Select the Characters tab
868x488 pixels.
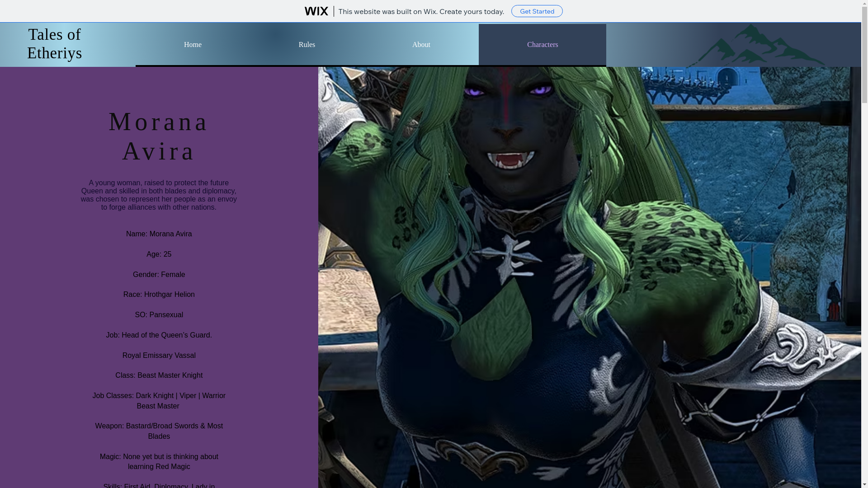click(542, 45)
